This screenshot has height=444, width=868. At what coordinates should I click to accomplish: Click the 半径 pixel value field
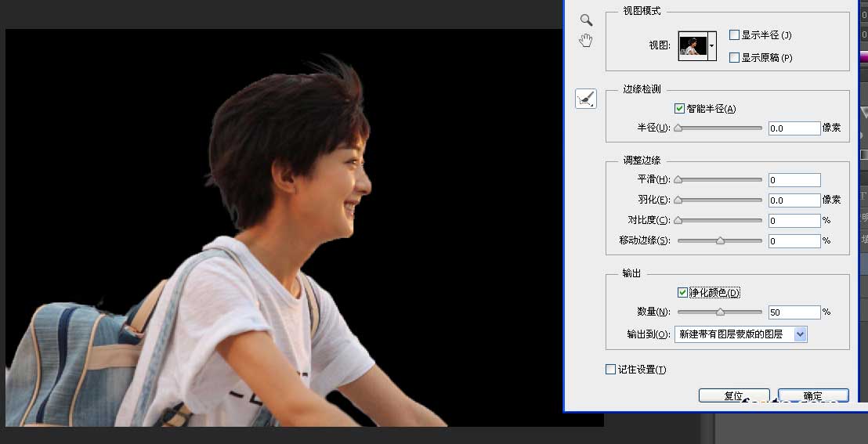point(794,128)
